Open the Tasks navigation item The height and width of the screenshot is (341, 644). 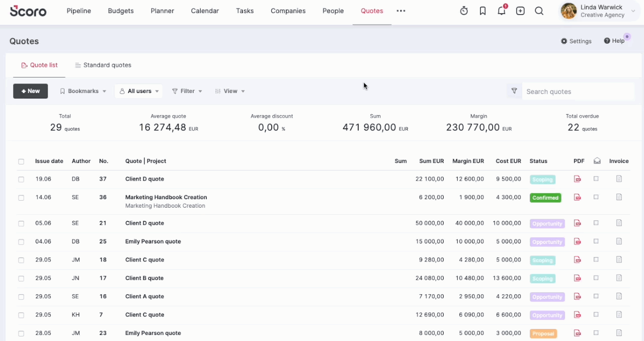tap(245, 11)
